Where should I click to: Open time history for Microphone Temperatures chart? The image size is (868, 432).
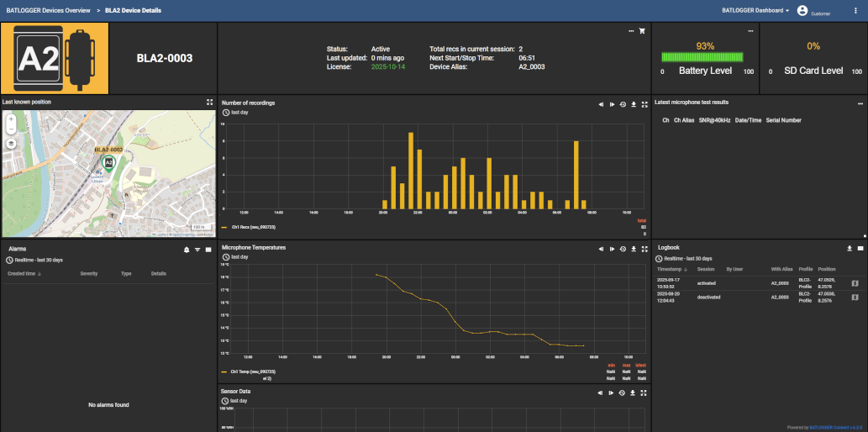point(623,249)
